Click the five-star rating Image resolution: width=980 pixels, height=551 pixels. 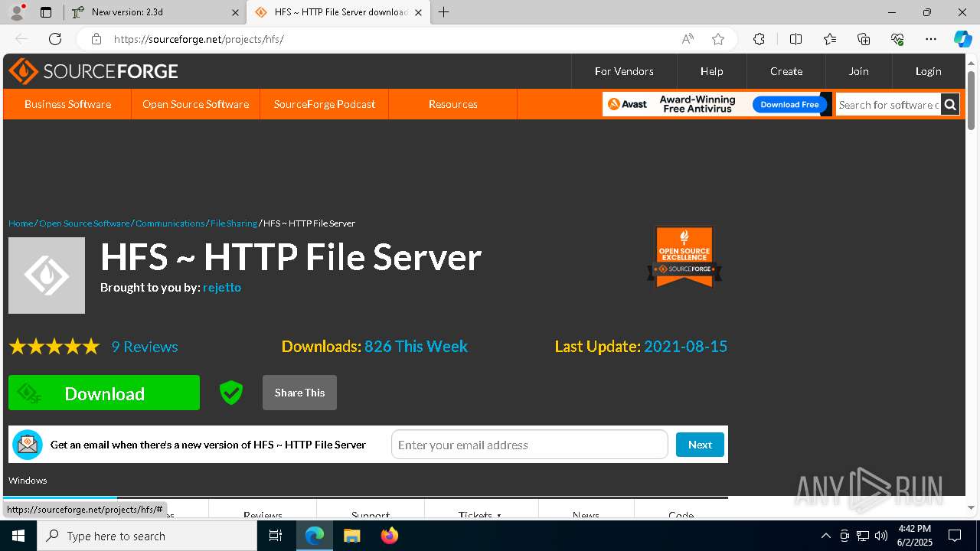click(54, 347)
